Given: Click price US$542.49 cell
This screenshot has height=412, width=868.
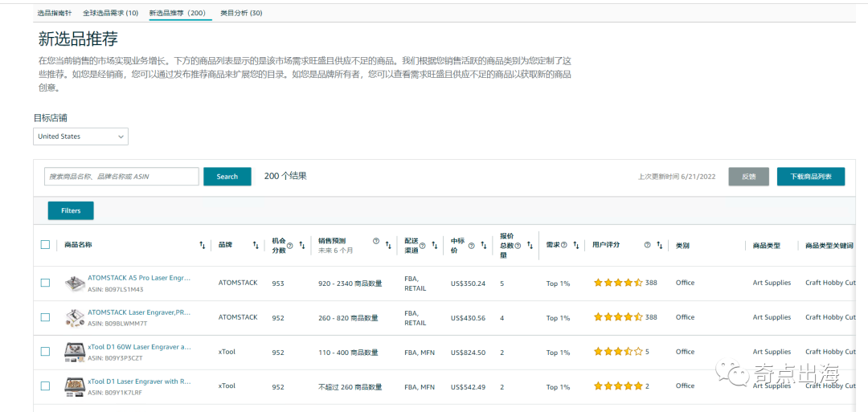Looking at the screenshot, I should pyautogui.click(x=469, y=387).
